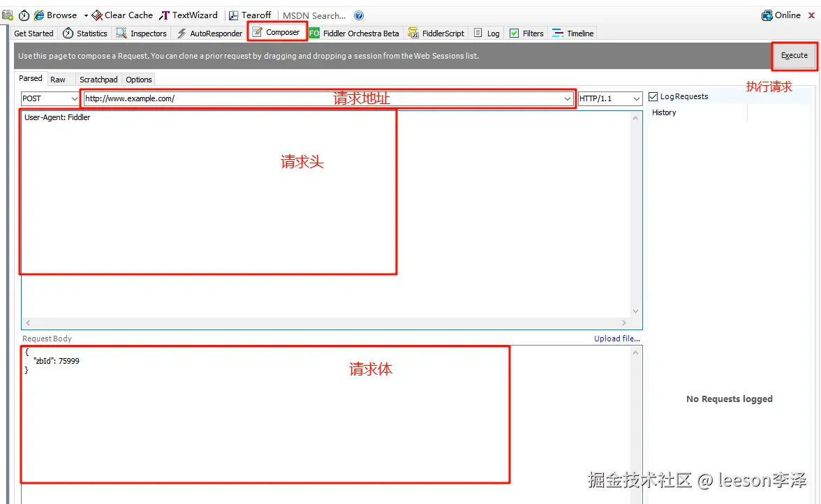Screen dimensions: 821x504
Task: Click the FiddlerScript JS icon
Action: tap(413, 33)
